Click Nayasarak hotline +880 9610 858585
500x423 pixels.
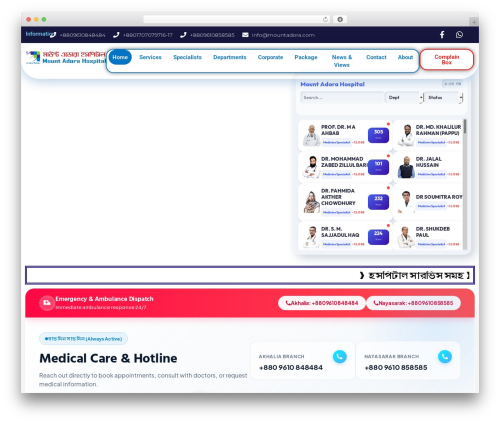point(396,368)
